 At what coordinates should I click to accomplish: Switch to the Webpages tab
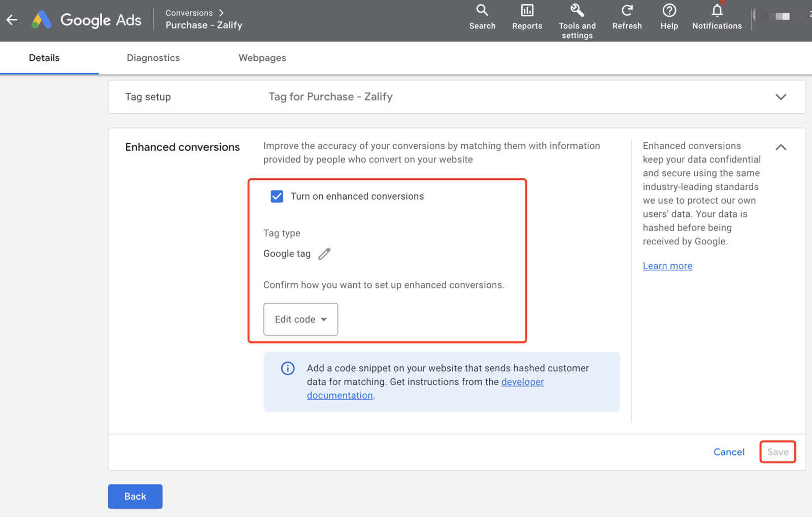(262, 58)
